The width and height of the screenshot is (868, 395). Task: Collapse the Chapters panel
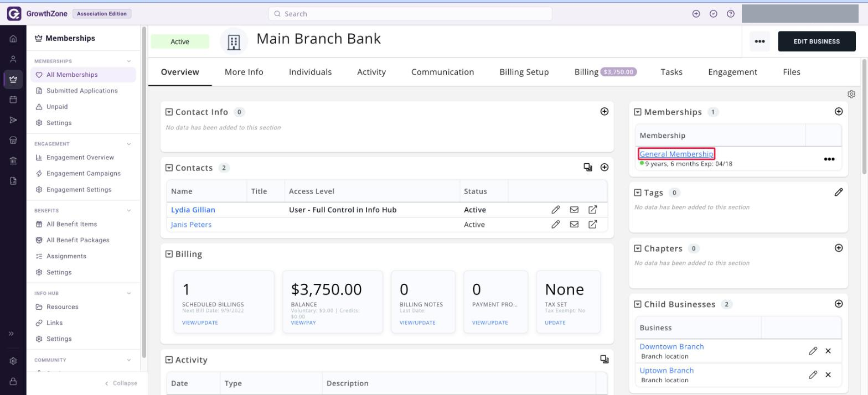click(638, 248)
